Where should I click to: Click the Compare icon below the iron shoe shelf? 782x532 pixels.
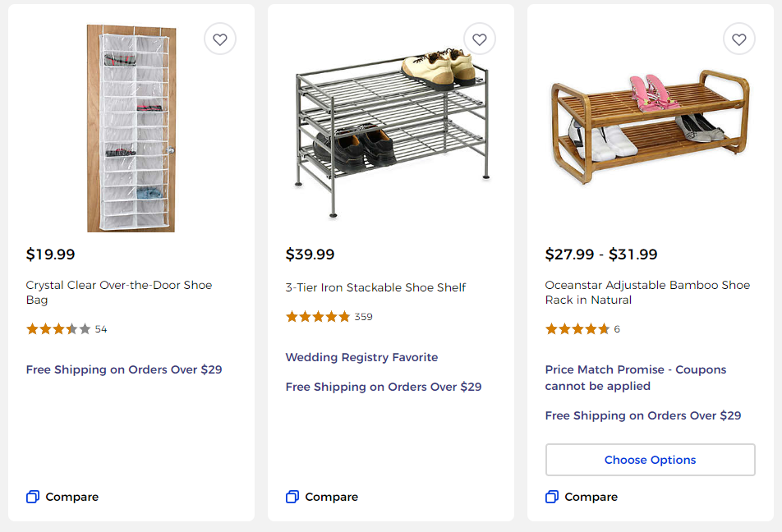coord(292,497)
